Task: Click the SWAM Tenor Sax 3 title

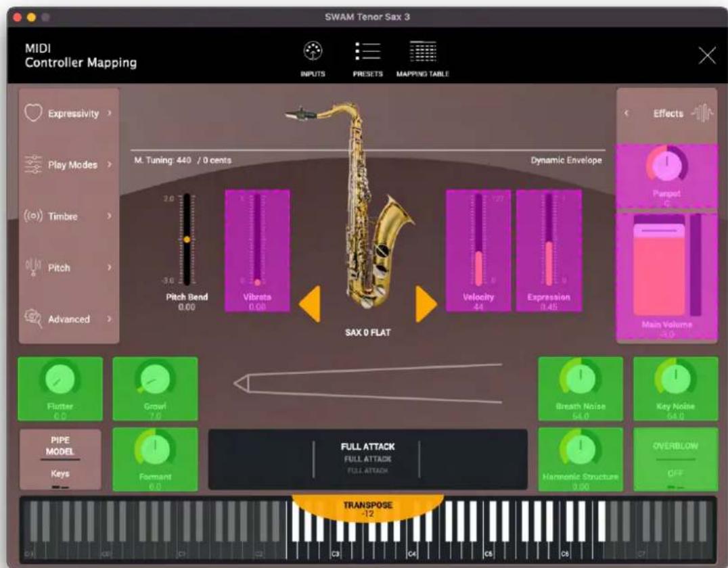Action: (x=367, y=17)
